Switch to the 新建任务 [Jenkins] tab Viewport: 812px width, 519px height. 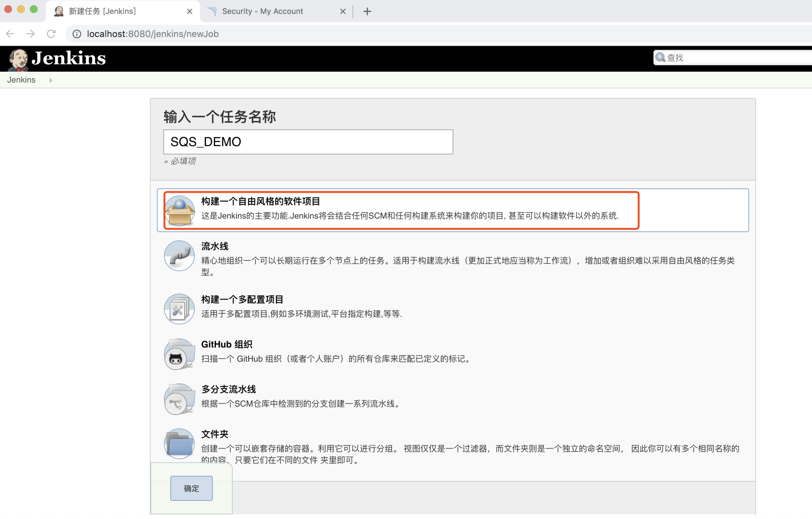coord(123,11)
